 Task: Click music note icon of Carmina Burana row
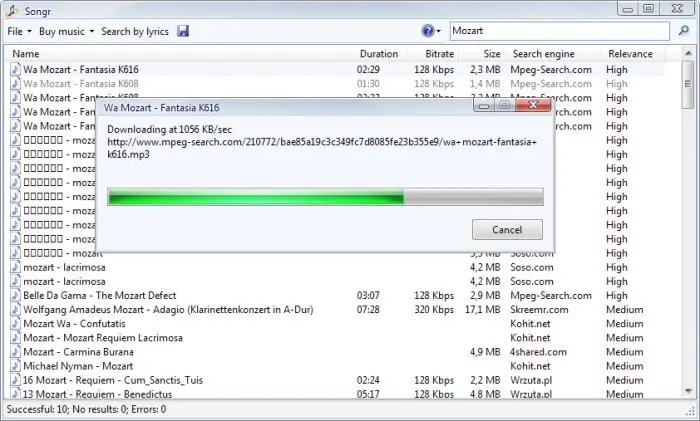16,352
